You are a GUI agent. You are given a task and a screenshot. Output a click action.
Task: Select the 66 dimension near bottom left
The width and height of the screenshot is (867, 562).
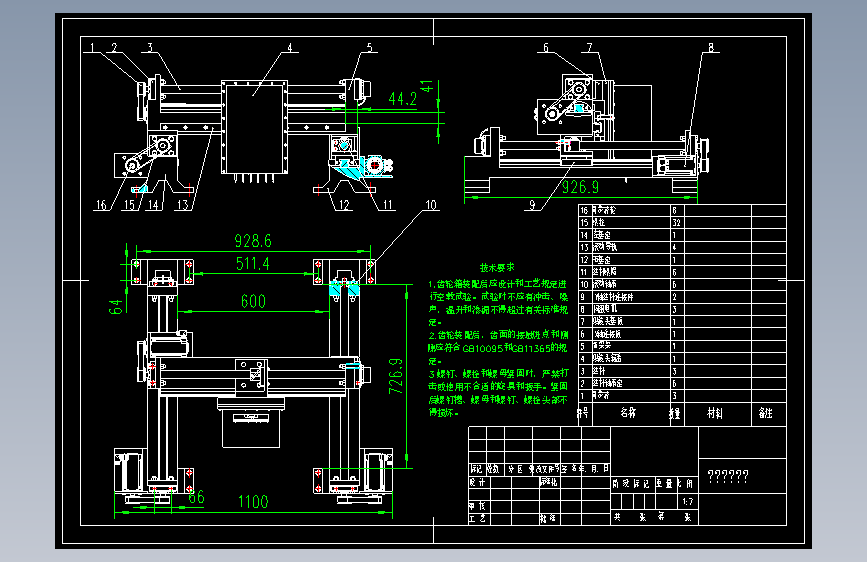tap(196, 497)
